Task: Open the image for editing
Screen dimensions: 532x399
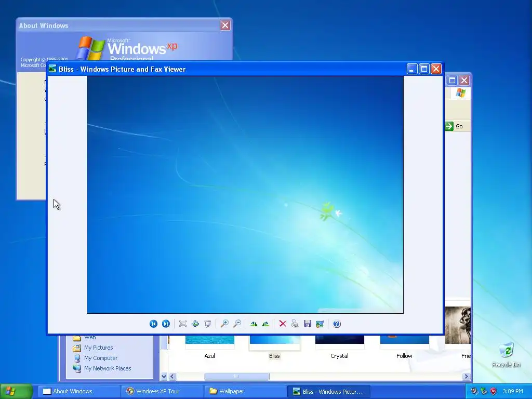Action: pos(320,324)
